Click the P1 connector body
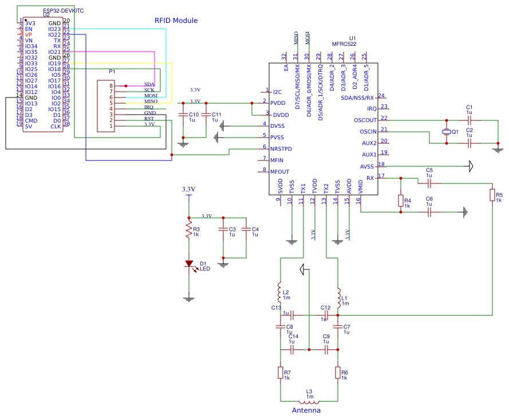Image resolution: width=509 pixels, height=420 pixels. tap(106, 106)
